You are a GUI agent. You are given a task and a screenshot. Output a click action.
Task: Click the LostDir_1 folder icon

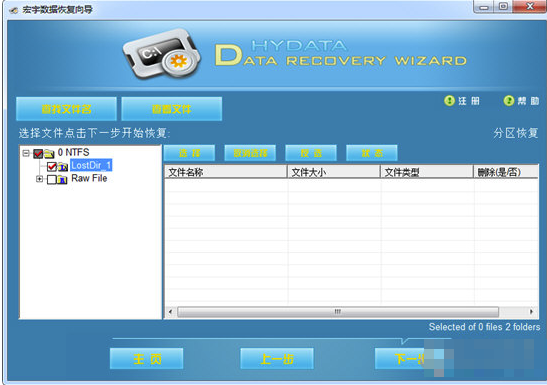click(x=63, y=167)
